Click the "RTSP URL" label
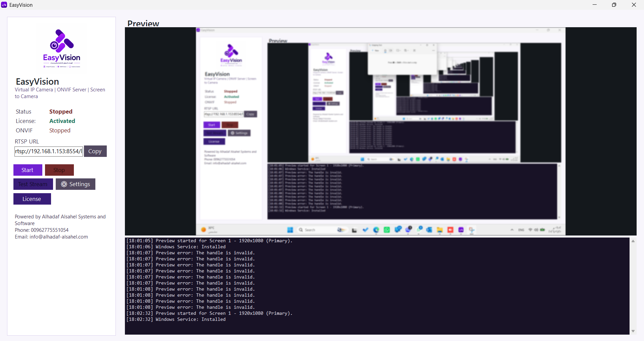The image size is (644, 341). (x=27, y=141)
